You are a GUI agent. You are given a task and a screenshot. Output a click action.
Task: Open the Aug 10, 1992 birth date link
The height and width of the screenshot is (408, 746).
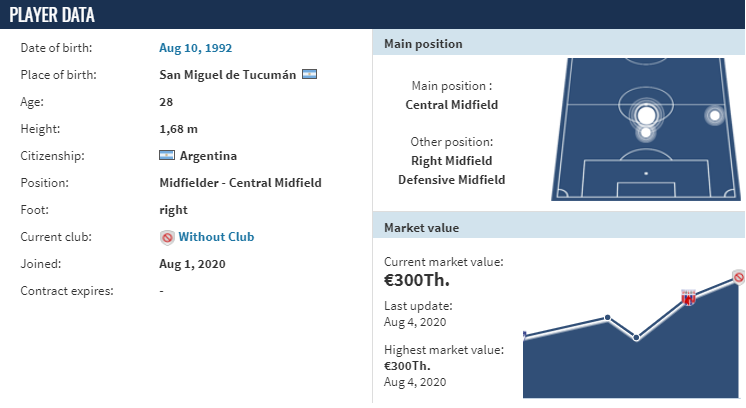pyautogui.click(x=196, y=48)
